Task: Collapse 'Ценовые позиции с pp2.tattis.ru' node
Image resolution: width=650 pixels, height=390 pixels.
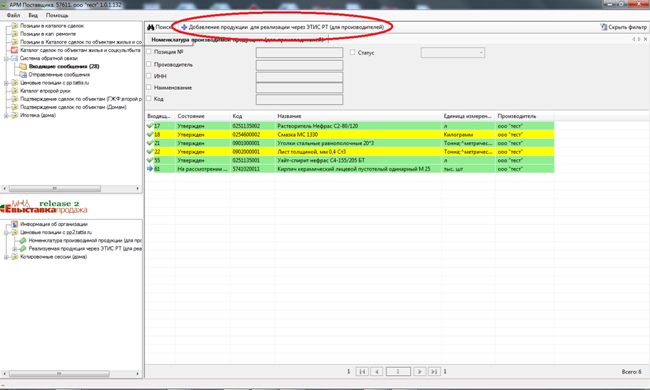Action: pos(6,233)
